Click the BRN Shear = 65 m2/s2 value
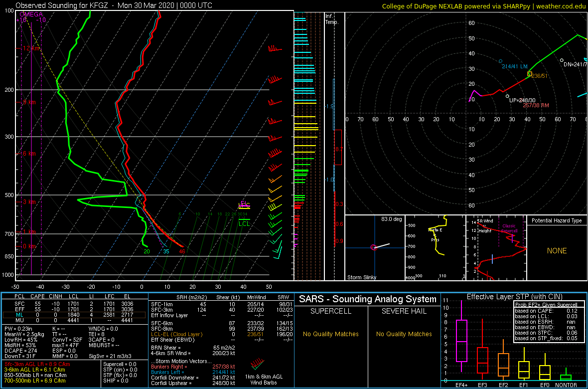The width and height of the screenshot is (588, 389). point(193,348)
